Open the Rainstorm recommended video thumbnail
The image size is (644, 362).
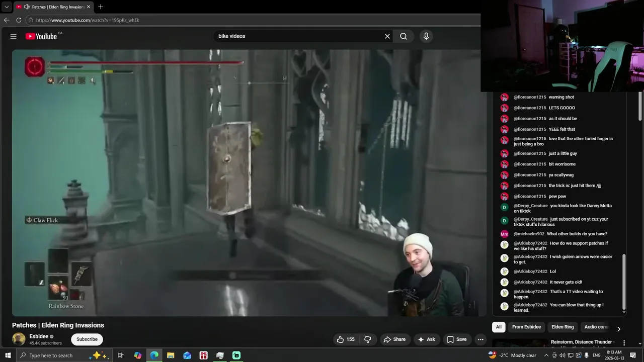pos(520,344)
